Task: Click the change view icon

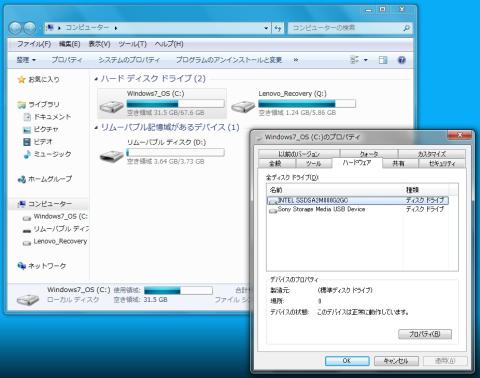Action: tap(354, 60)
